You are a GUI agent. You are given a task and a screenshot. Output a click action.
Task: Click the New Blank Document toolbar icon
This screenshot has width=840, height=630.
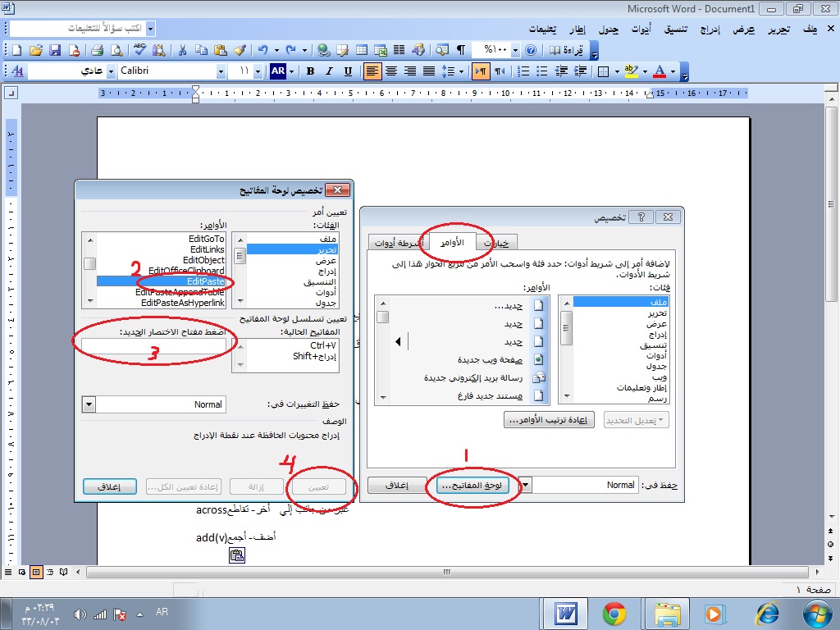[x=16, y=50]
